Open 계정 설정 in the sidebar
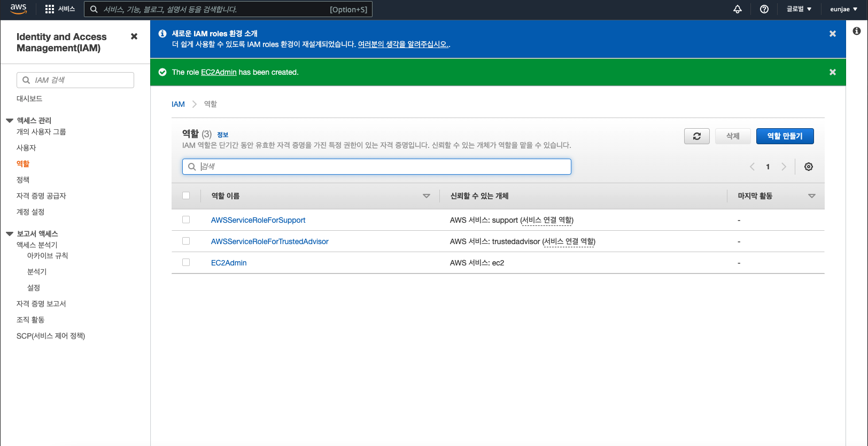 [x=30, y=212]
